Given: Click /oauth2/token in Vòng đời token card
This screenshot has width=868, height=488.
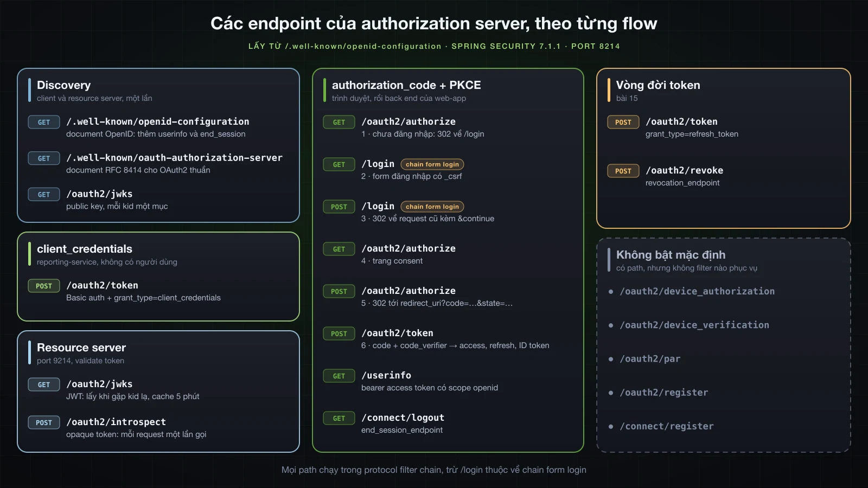Looking at the screenshot, I should [681, 121].
